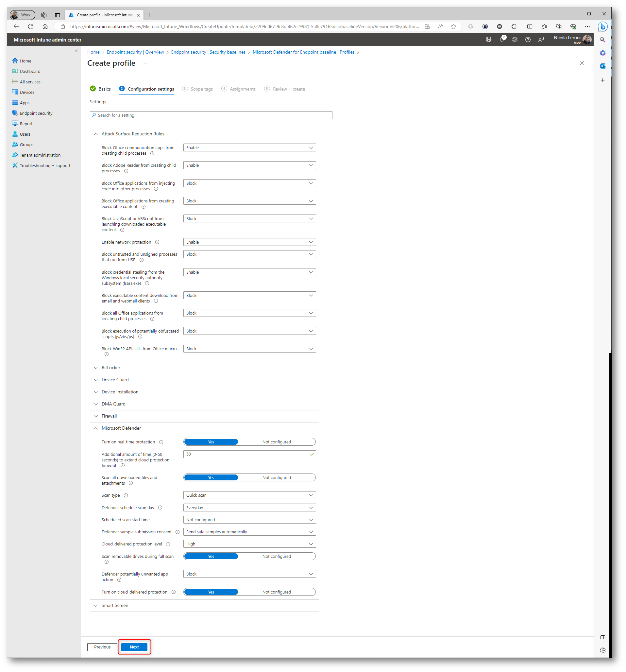626x672 pixels.
Task: Go to the Review + create step
Action: tap(284, 89)
